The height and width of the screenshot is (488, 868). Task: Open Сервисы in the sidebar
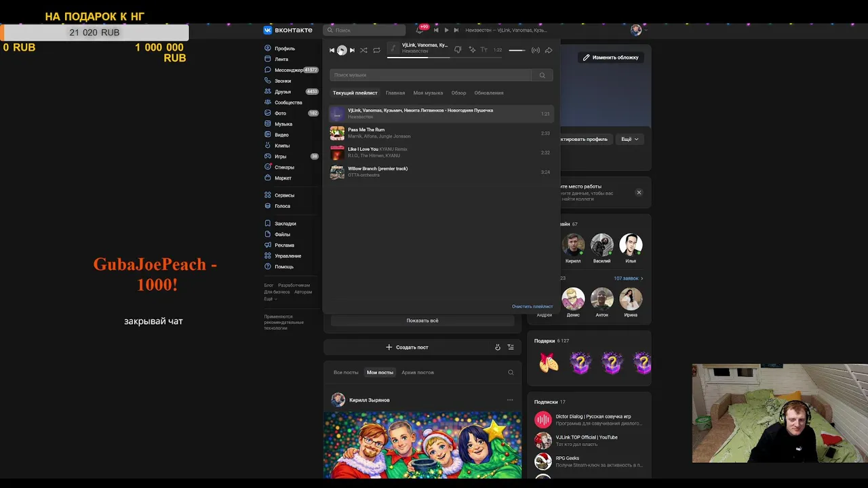click(279, 195)
